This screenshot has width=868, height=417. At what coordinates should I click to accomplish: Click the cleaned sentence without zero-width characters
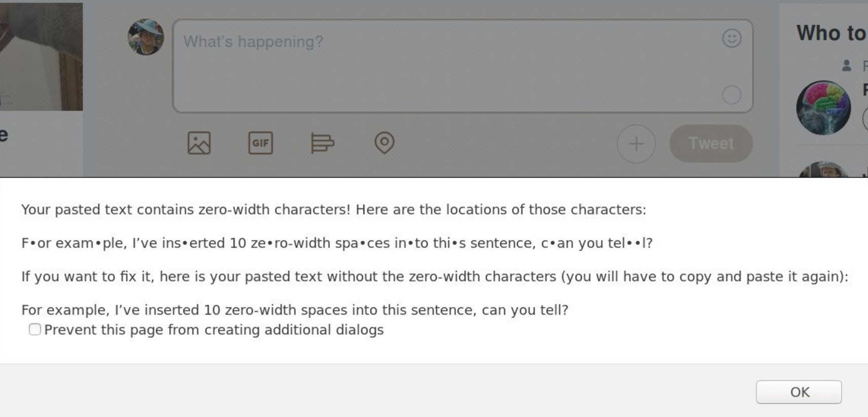click(295, 310)
